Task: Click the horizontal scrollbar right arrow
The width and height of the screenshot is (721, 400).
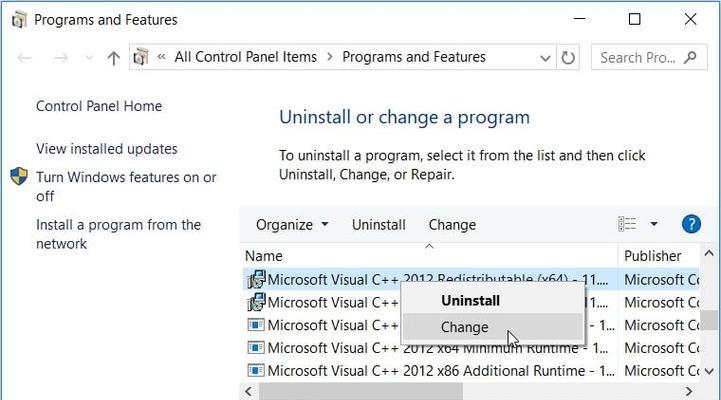Action: (x=689, y=391)
